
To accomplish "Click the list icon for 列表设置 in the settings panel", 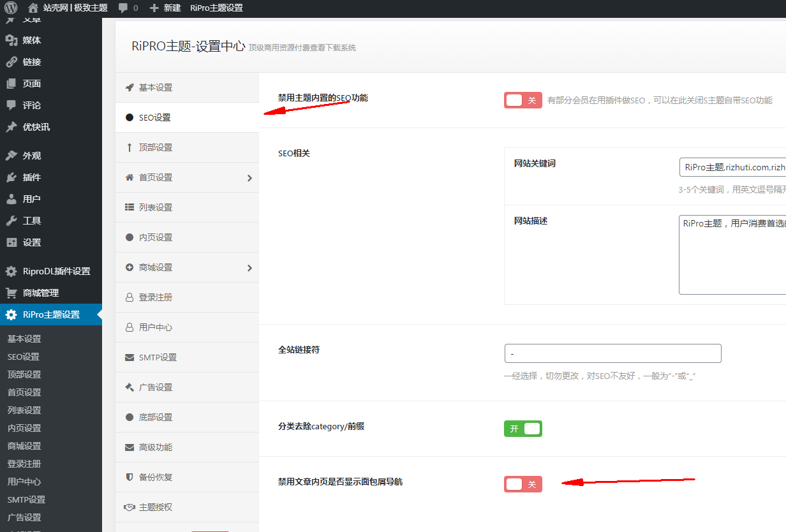I will coord(130,207).
